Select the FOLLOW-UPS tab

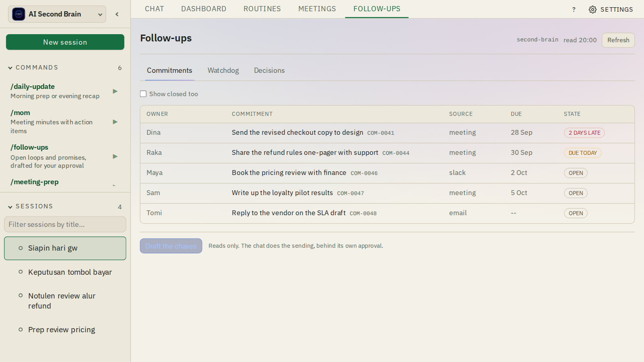point(377,9)
